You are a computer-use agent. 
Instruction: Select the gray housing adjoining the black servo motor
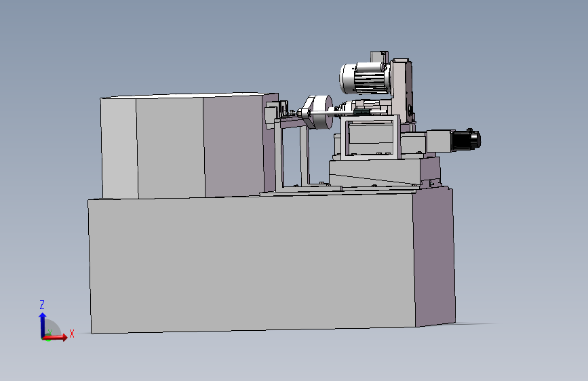[439, 142]
